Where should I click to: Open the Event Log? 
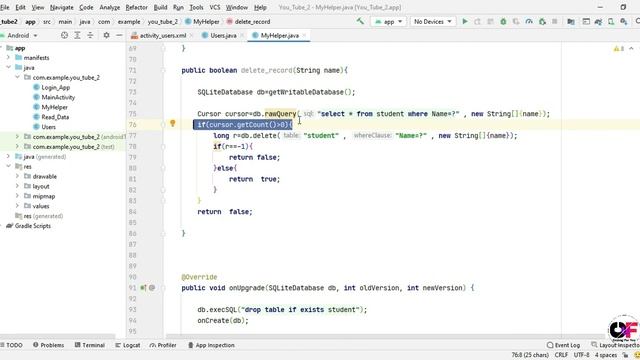(563, 345)
